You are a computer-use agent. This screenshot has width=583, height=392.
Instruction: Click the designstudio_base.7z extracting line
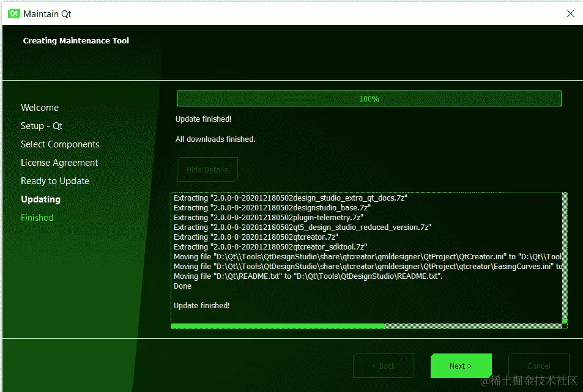point(272,208)
